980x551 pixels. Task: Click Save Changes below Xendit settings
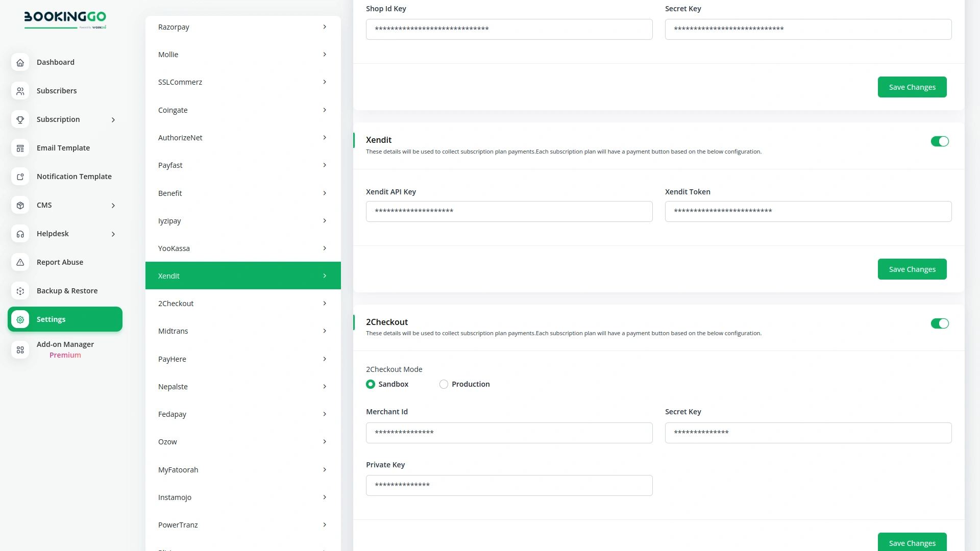click(x=912, y=269)
